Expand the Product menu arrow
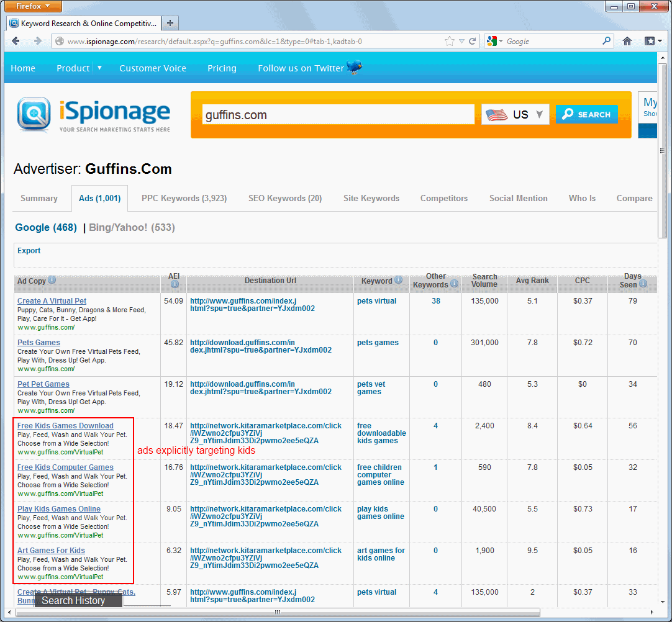The width and height of the screenshot is (672, 622). (x=99, y=68)
